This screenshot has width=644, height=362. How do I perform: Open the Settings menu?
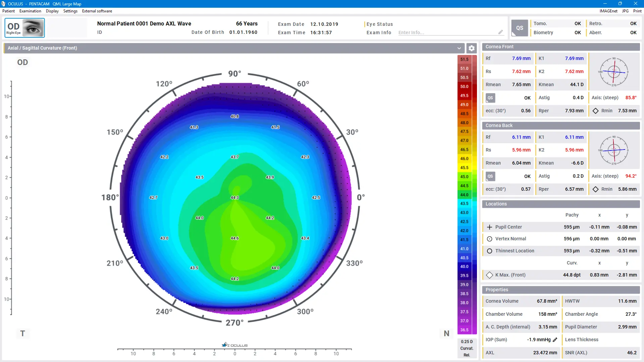point(70,11)
